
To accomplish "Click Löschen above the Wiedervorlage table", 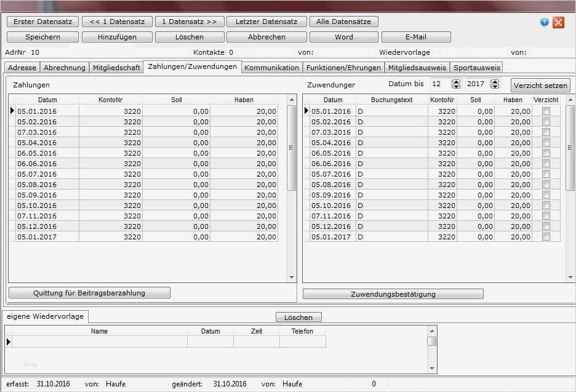I will pos(298,317).
